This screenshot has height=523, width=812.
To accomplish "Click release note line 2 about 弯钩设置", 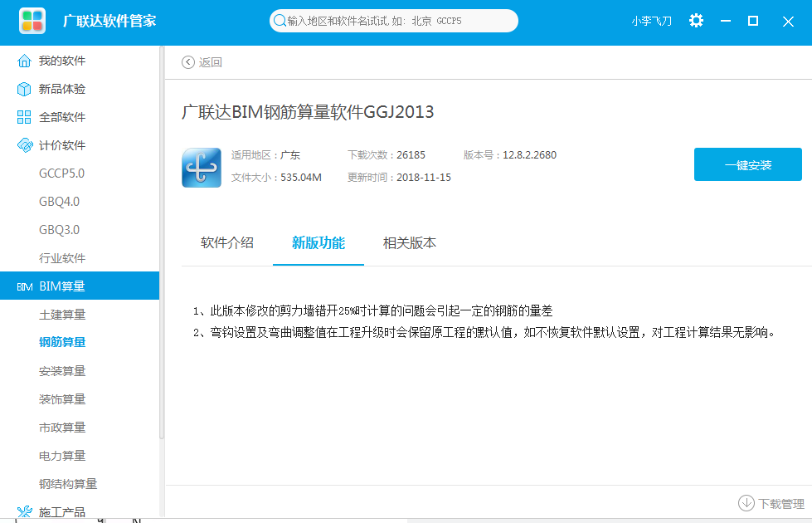I will click(x=484, y=332).
